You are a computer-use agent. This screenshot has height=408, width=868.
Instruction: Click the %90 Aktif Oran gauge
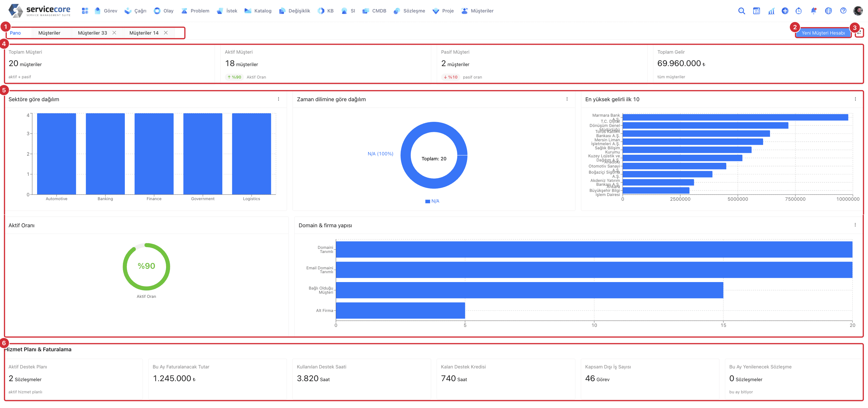(x=146, y=267)
